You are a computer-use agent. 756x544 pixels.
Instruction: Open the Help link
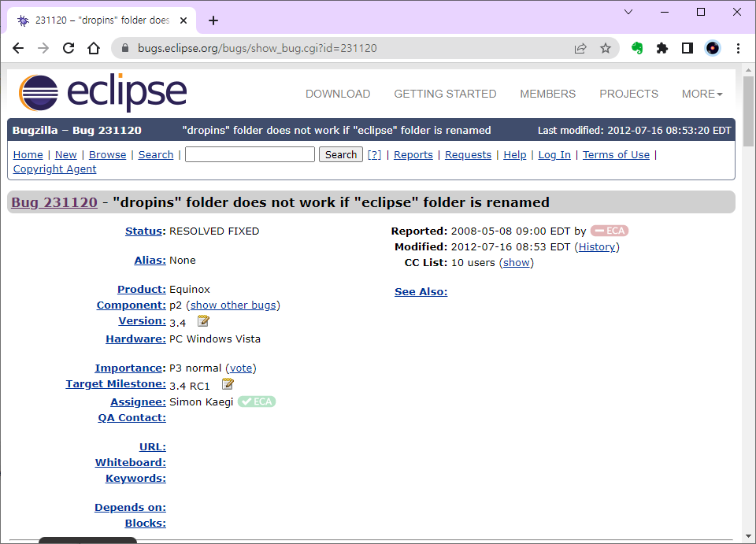515,154
